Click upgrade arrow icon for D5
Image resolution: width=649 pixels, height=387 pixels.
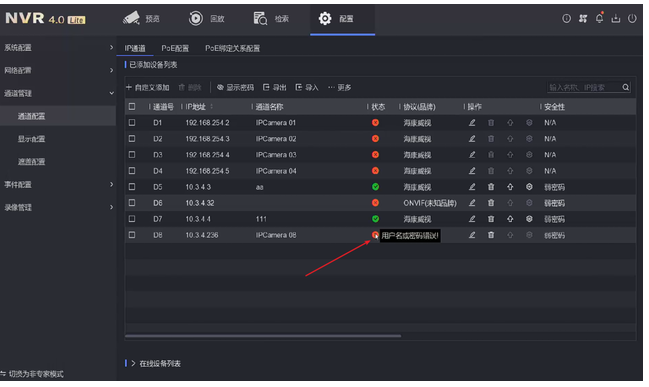[x=510, y=187]
